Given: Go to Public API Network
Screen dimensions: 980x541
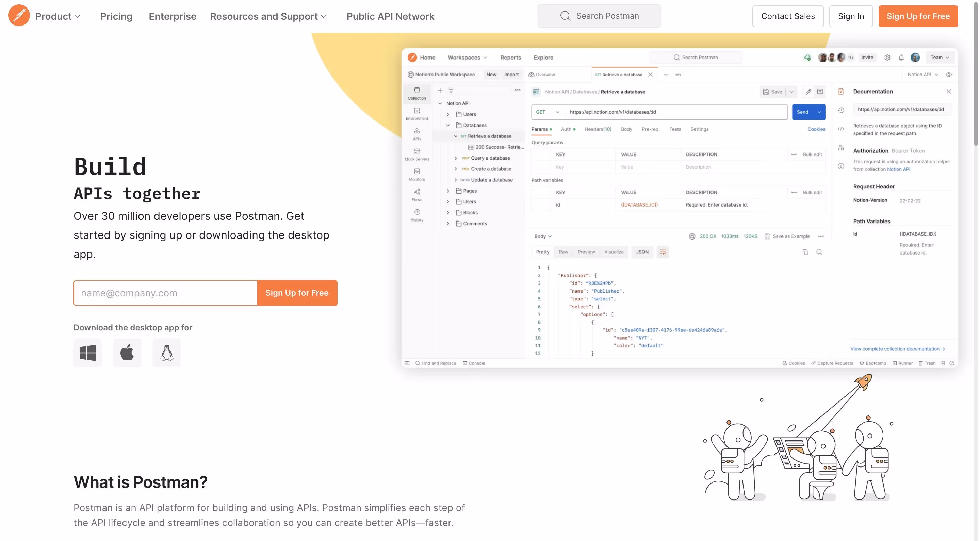Looking at the screenshot, I should [390, 16].
